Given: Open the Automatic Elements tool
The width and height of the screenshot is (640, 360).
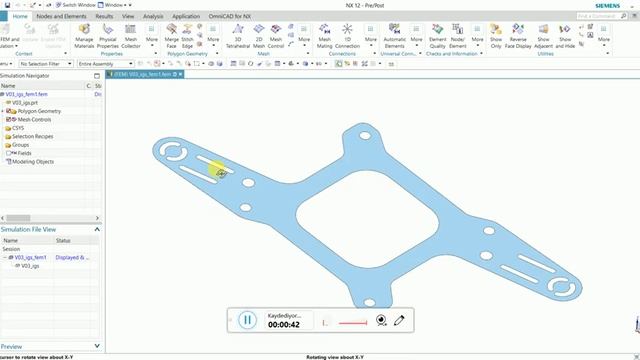Looking at the screenshot, I should coord(394,36).
